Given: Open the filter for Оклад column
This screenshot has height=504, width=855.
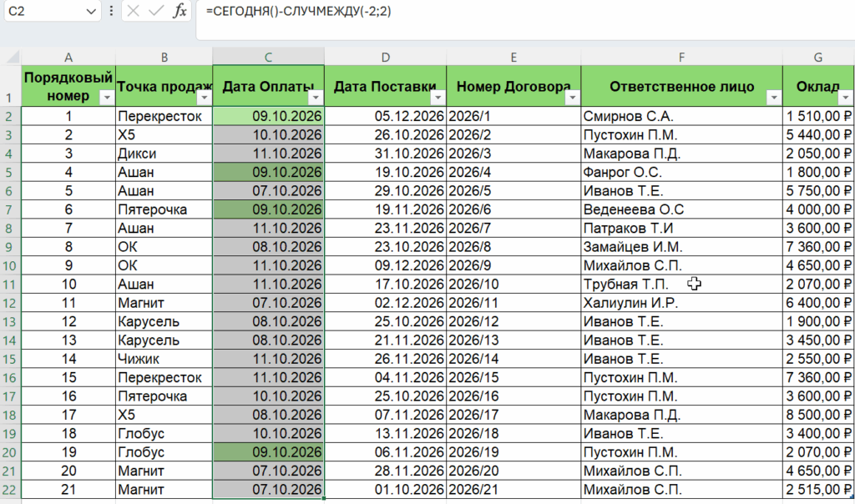Looking at the screenshot, I should (846, 98).
